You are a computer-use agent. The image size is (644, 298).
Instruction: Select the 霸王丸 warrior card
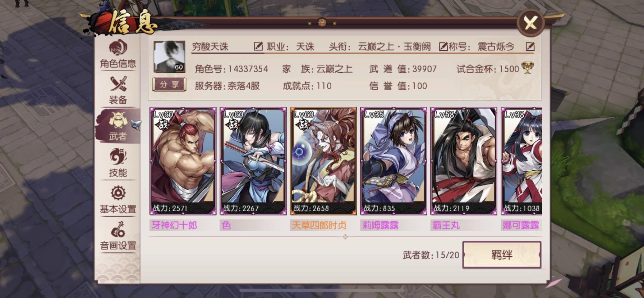pyautogui.click(x=464, y=161)
